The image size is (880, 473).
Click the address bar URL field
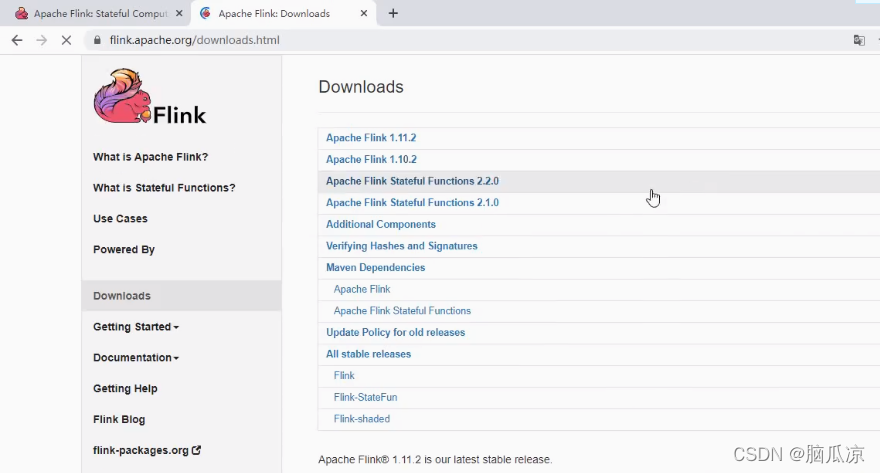(466, 40)
